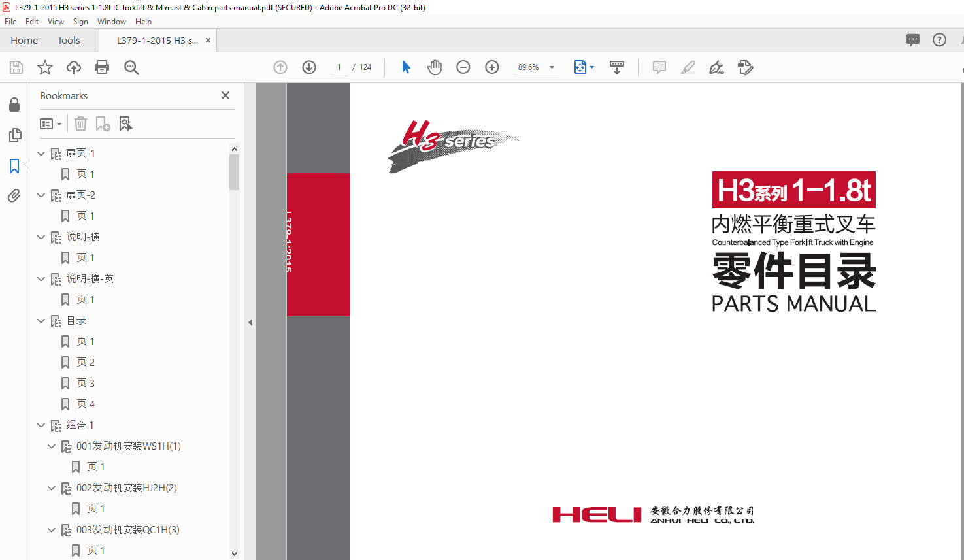This screenshot has width=964, height=560.
Task: Select 页 1 under 002发动机安装HJ2H(2)
Action: (96, 509)
